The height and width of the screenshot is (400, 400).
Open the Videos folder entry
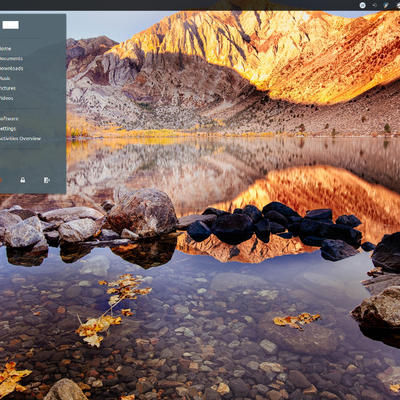click(x=7, y=98)
